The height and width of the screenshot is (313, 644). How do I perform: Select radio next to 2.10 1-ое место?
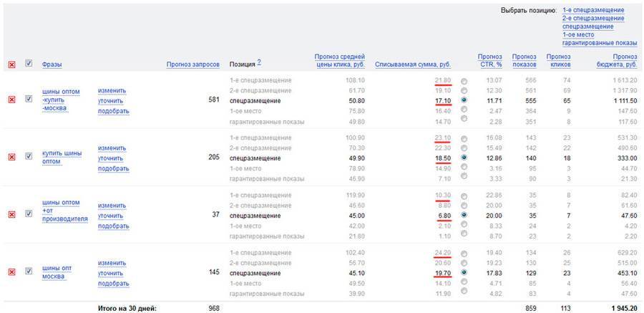464,225
